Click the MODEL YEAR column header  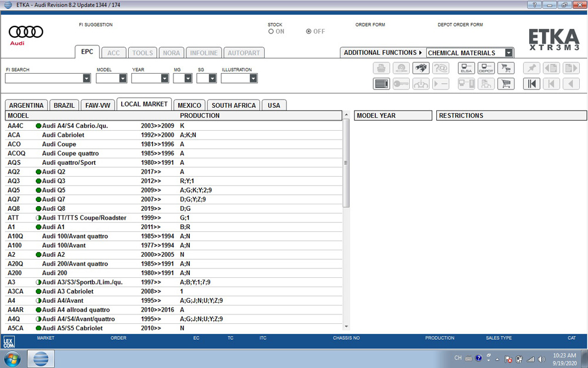pyautogui.click(x=393, y=115)
